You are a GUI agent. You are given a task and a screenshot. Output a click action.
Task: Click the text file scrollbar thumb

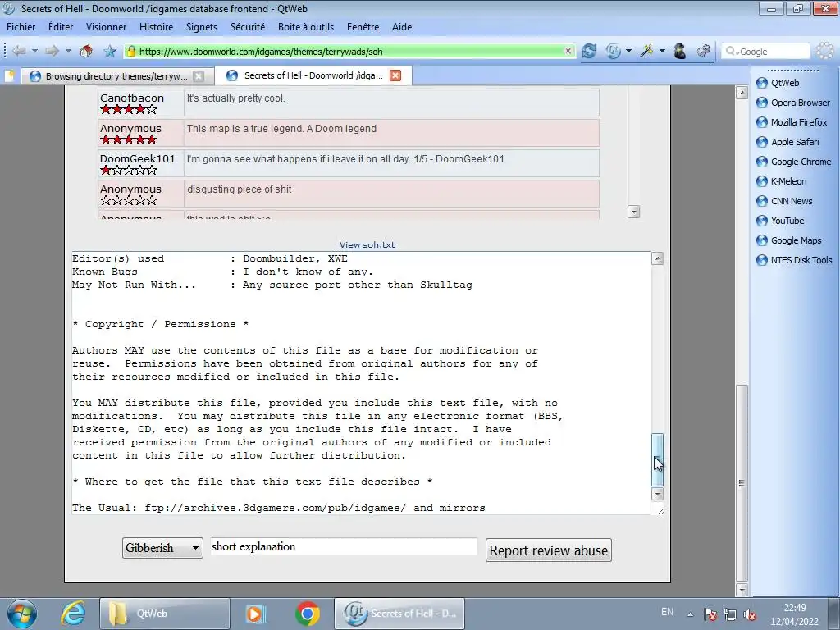click(x=657, y=459)
